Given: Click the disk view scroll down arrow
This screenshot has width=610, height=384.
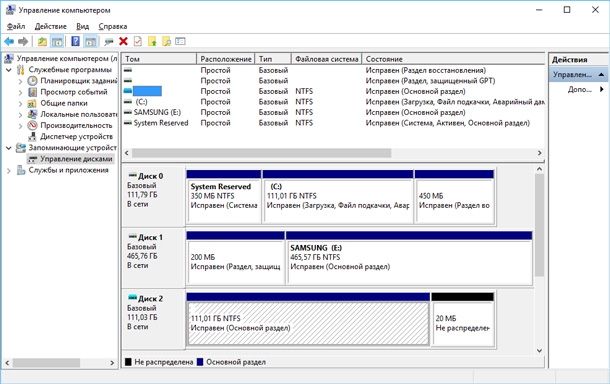Looking at the screenshot, I should [x=539, y=351].
